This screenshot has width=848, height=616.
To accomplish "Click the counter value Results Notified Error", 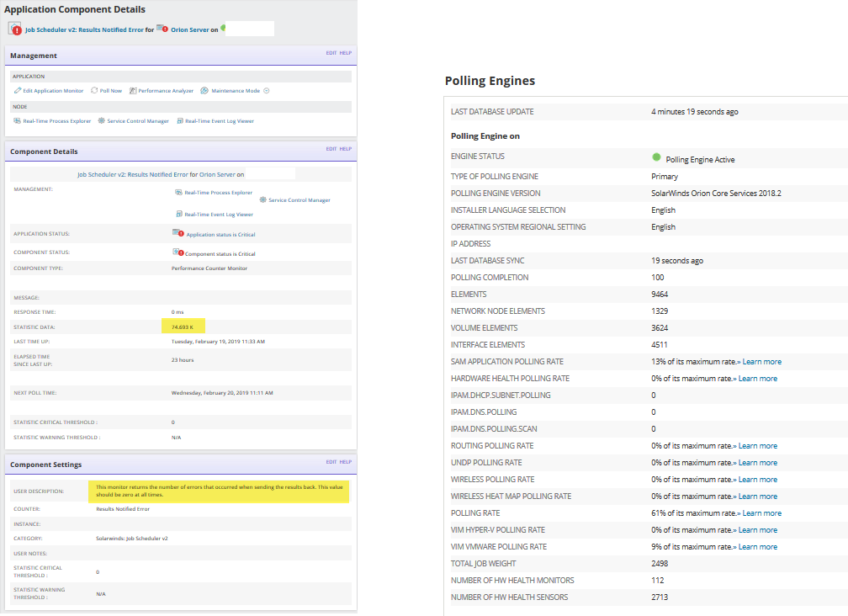I will click(123, 509).
